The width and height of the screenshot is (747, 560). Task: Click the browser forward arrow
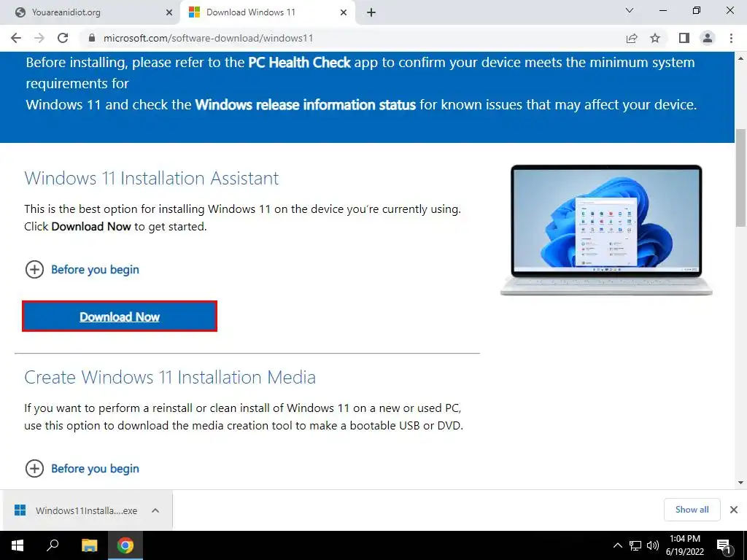click(x=39, y=38)
